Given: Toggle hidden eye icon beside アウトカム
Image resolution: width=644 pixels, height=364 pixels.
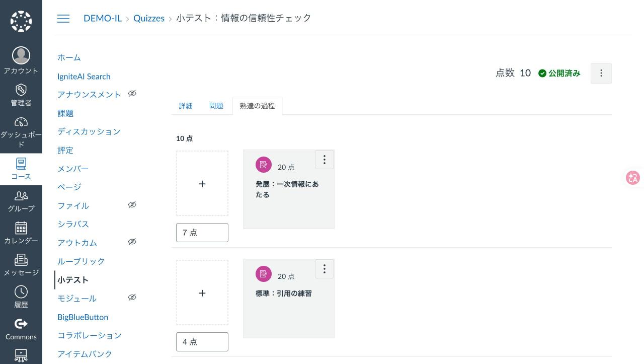Looking at the screenshot, I should [132, 242].
